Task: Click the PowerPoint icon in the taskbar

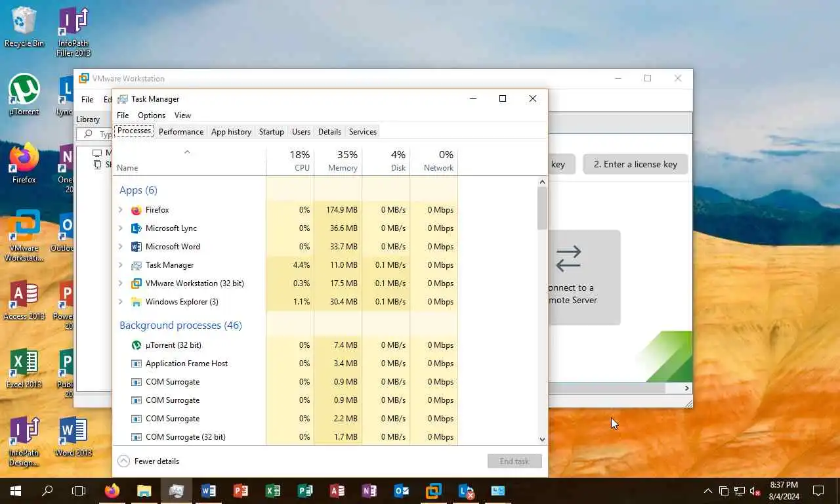Action: point(241,491)
